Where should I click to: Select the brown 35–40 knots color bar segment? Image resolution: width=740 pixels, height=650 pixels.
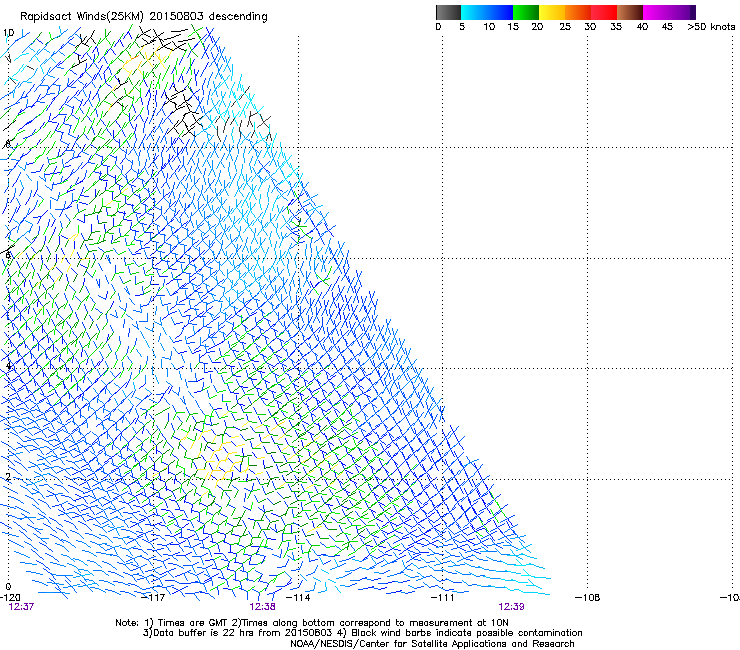click(x=630, y=12)
